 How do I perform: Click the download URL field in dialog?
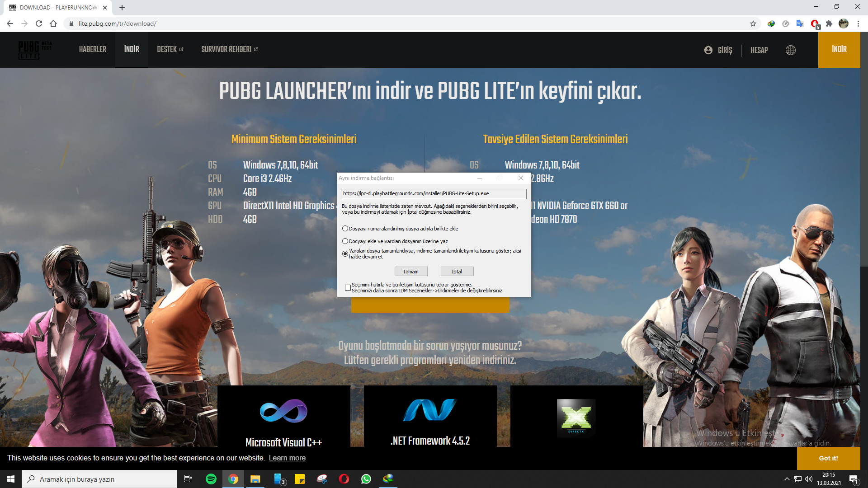(x=433, y=194)
